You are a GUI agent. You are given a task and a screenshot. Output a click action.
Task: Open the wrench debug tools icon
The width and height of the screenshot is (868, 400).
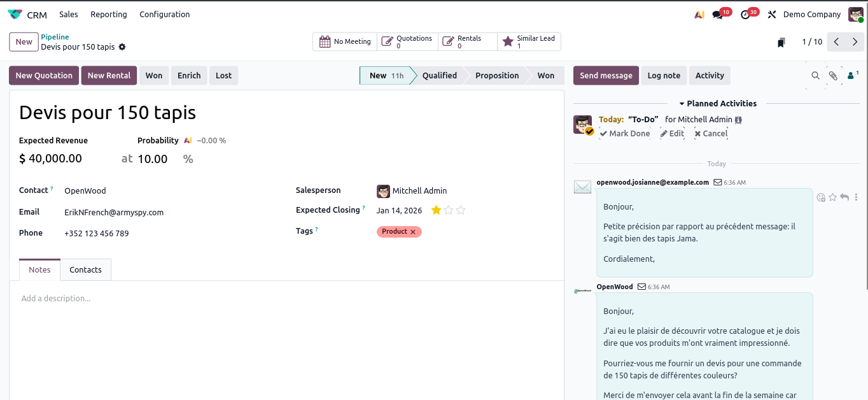pyautogui.click(x=772, y=15)
